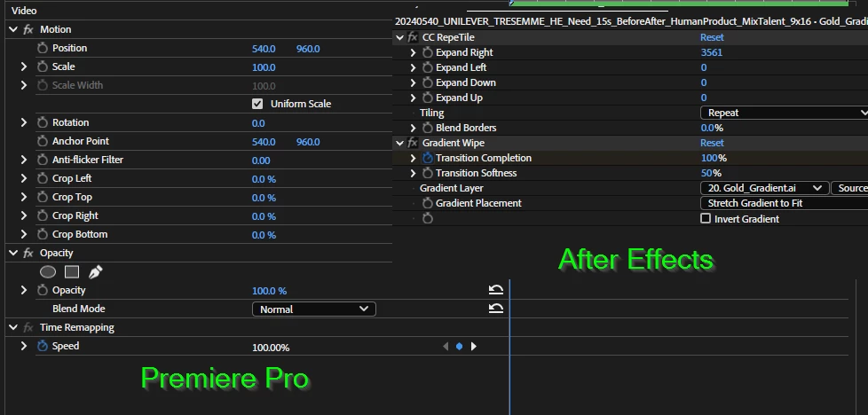
Task: Create ellipse mask under Opacity
Action: click(x=48, y=271)
